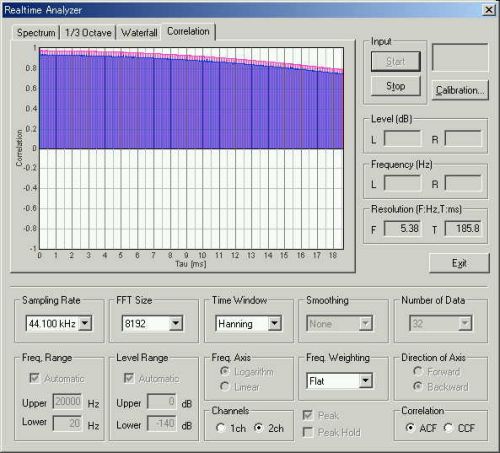This screenshot has width=500, height=453.
Task: Click the Resolution T value field
Action: click(463, 229)
